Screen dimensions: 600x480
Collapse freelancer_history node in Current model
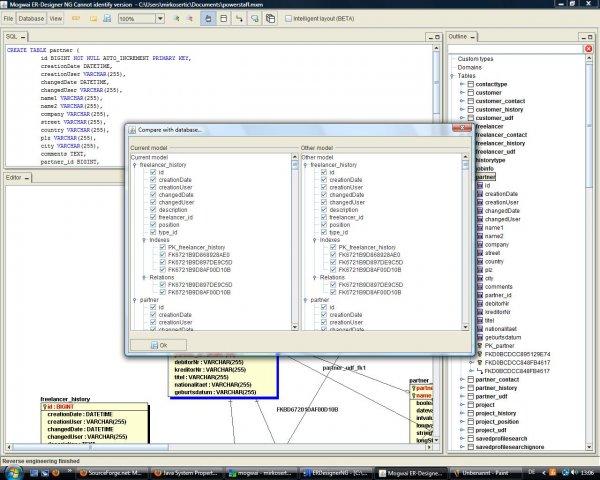pos(135,165)
